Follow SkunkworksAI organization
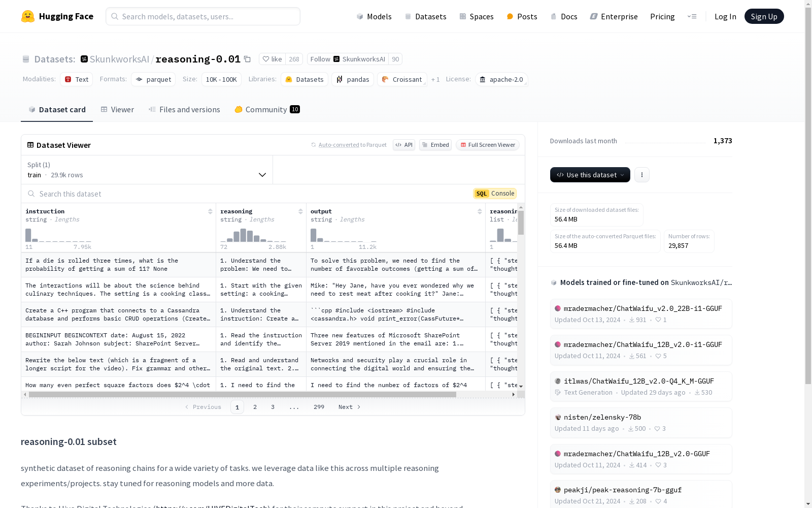This screenshot has height=508, width=812. tap(348, 59)
